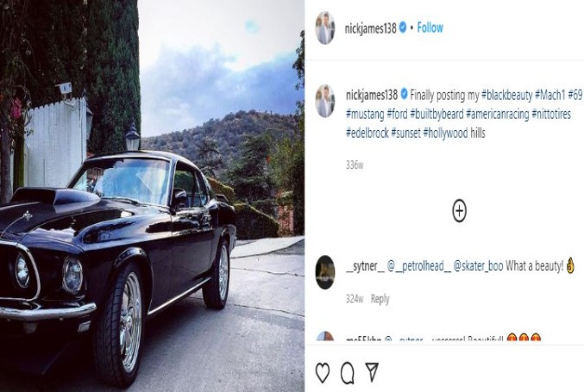Visit the @skater_boo mention

click(478, 266)
